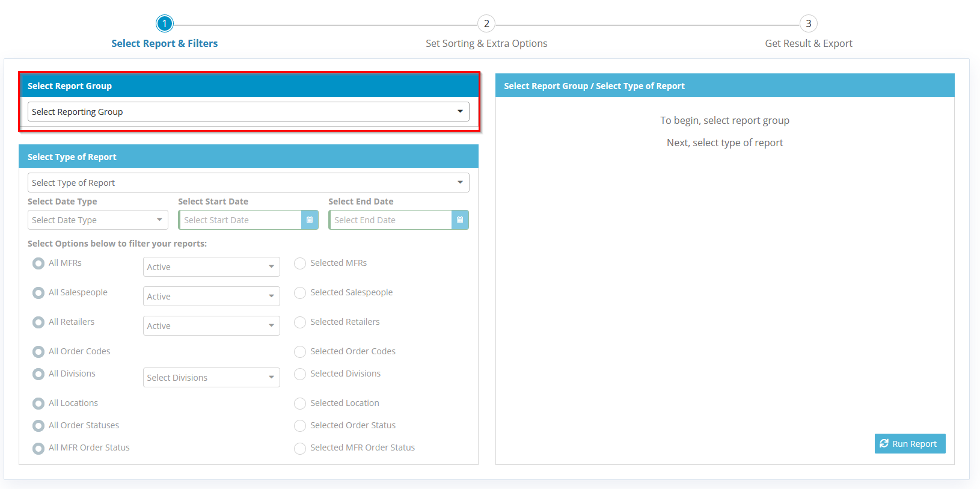Open the Select Date Type dropdown
Viewport: 980px width, 489px height.
(97, 220)
